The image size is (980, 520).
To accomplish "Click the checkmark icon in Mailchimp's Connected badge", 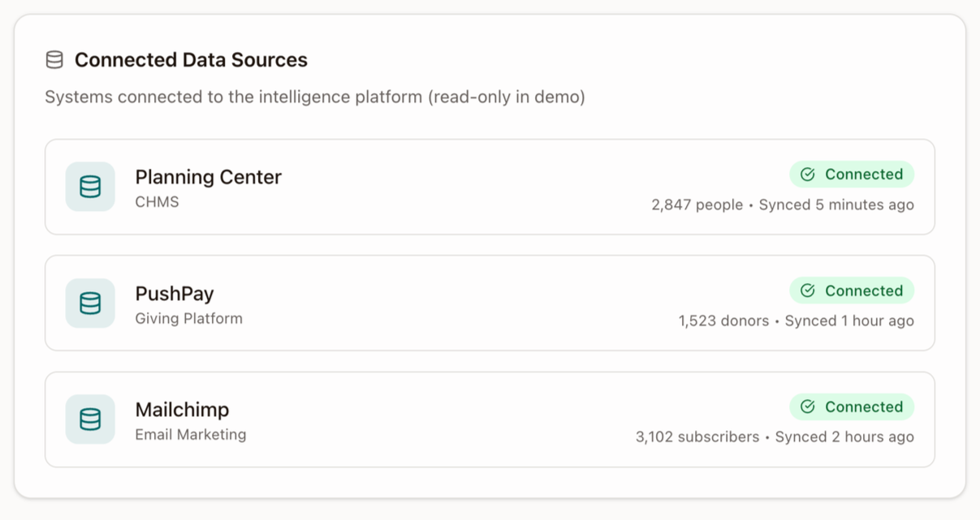I will coord(808,407).
